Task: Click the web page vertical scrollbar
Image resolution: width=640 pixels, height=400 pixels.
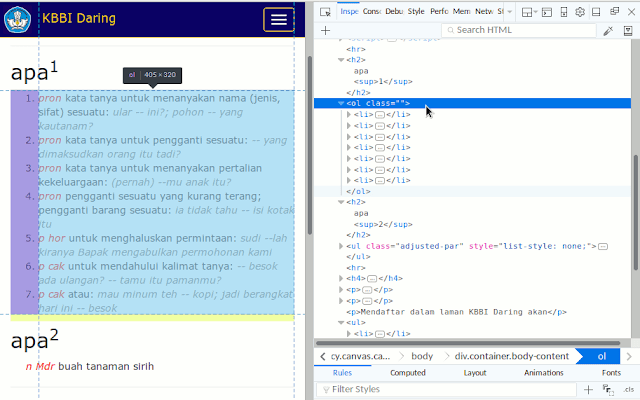Action: 310,145
